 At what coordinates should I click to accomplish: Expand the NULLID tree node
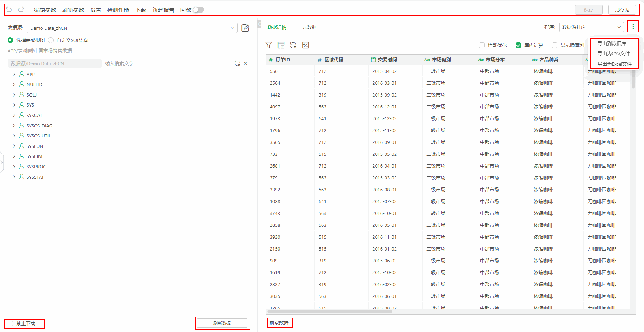pos(14,84)
